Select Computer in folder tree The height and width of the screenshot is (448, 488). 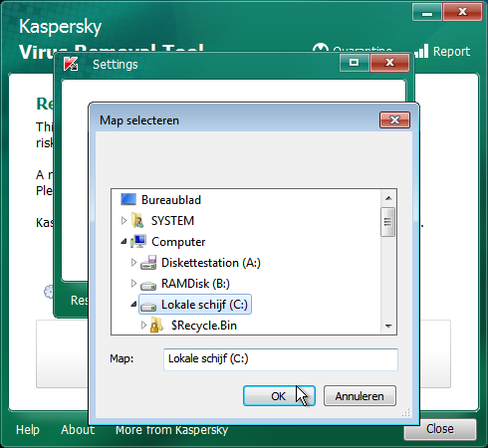(x=178, y=242)
